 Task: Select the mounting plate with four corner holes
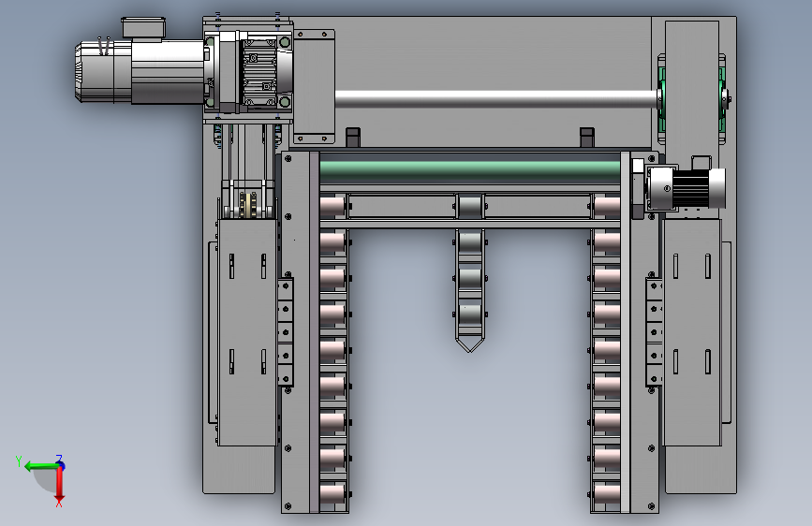pyautogui.click(x=314, y=86)
